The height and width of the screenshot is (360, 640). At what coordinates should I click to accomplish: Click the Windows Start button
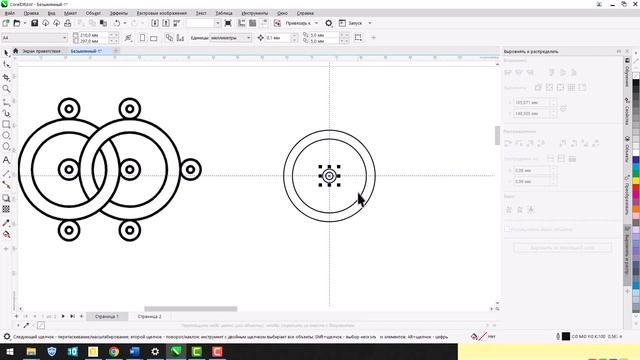[x=10, y=351]
